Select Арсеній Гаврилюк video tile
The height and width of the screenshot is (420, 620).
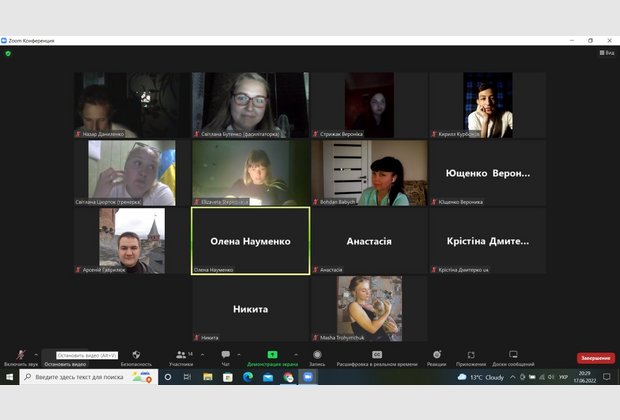click(x=132, y=241)
